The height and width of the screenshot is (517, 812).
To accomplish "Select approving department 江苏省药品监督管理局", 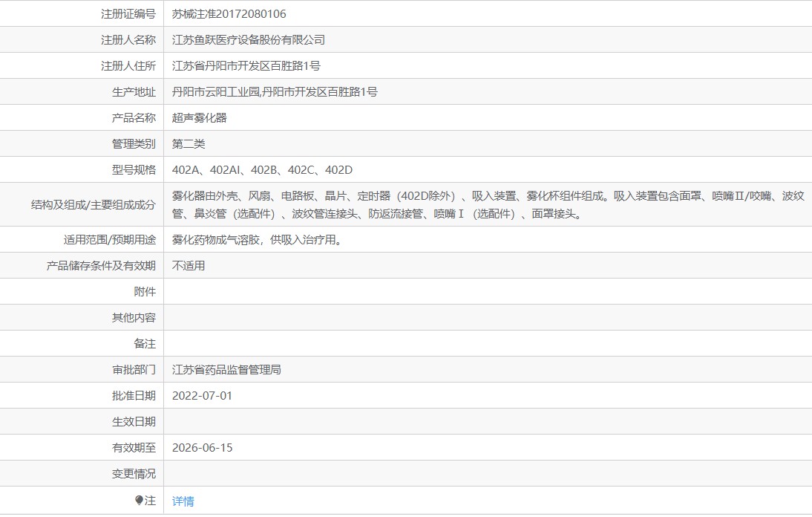I will [226, 369].
